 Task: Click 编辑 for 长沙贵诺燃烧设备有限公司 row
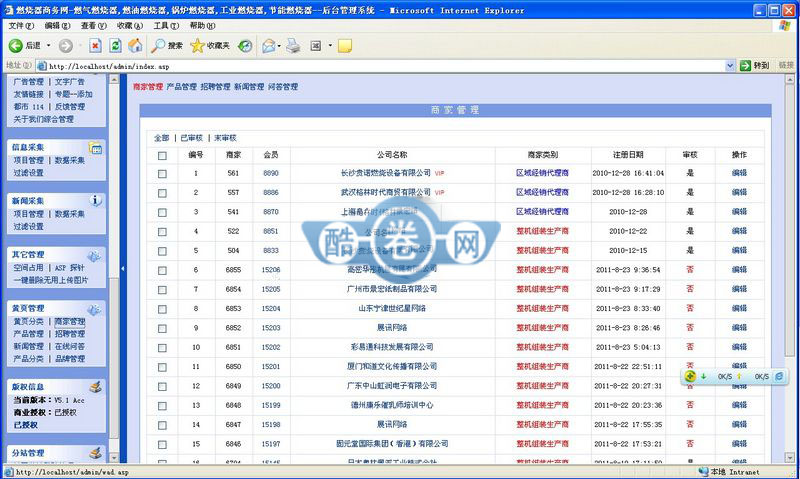coord(739,173)
